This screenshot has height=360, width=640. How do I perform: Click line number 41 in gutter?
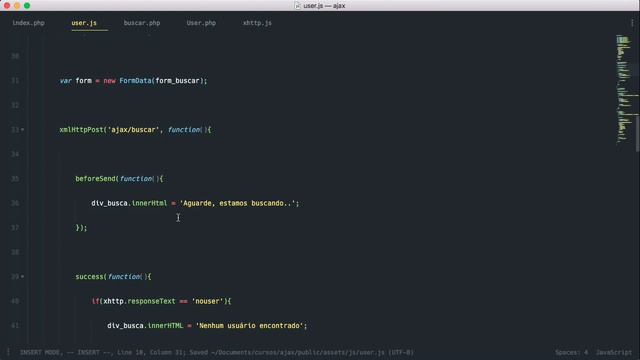[15, 326]
